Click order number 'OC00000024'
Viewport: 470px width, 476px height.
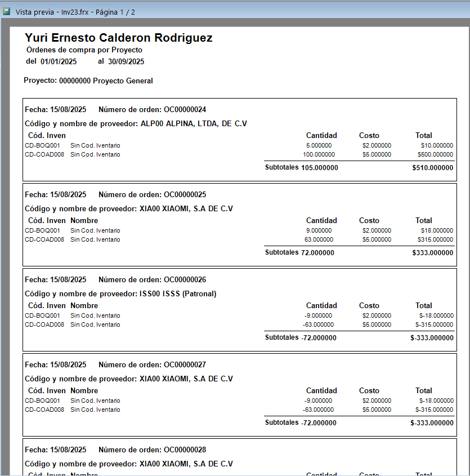coord(185,110)
